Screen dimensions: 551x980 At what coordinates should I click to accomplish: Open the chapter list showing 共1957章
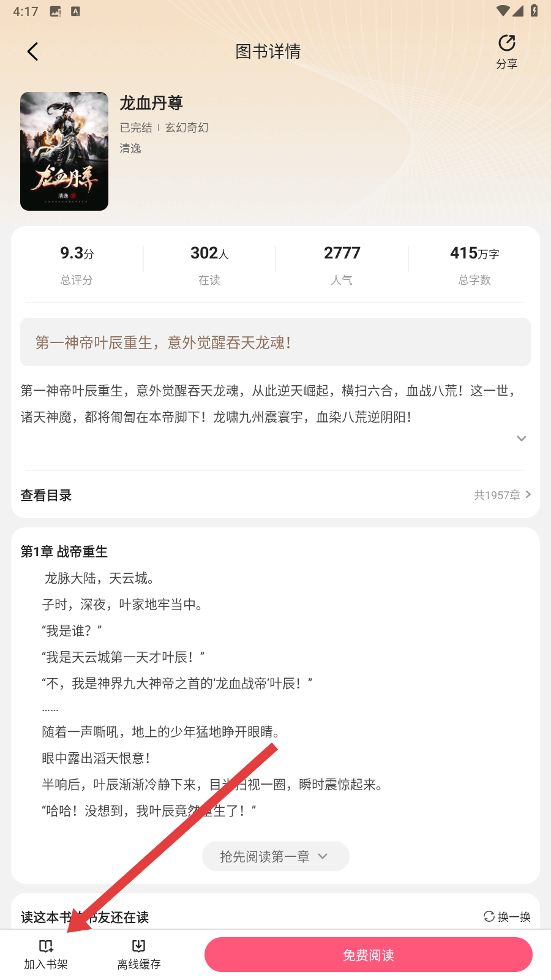click(x=502, y=495)
